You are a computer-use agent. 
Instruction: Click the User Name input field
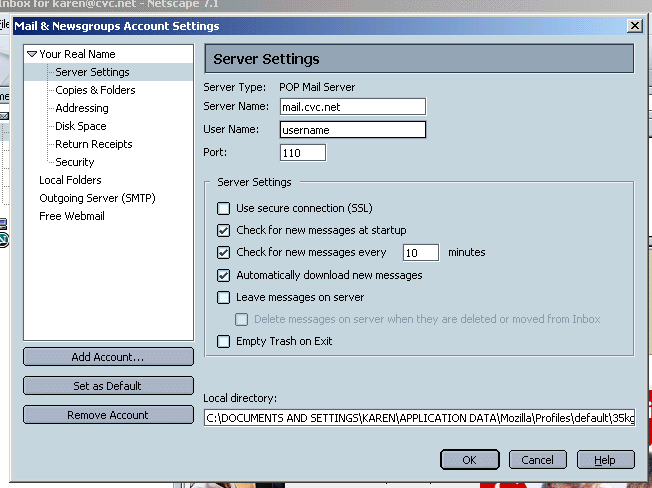pyautogui.click(x=353, y=130)
